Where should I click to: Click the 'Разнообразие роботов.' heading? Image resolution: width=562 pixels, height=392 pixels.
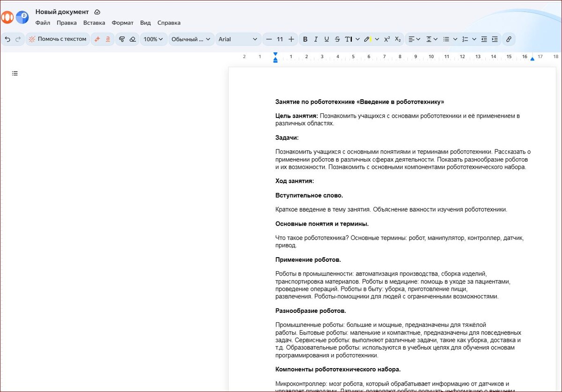pos(311,311)
